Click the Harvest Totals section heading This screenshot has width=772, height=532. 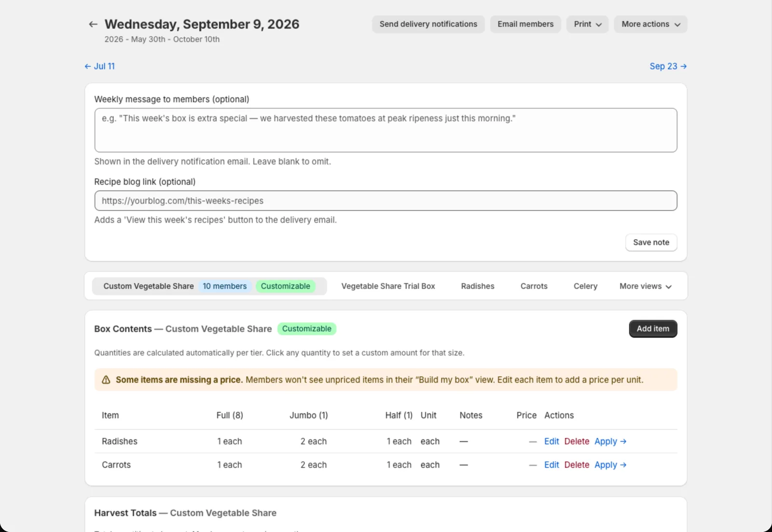pyautogui.click(x=185, y=513)
